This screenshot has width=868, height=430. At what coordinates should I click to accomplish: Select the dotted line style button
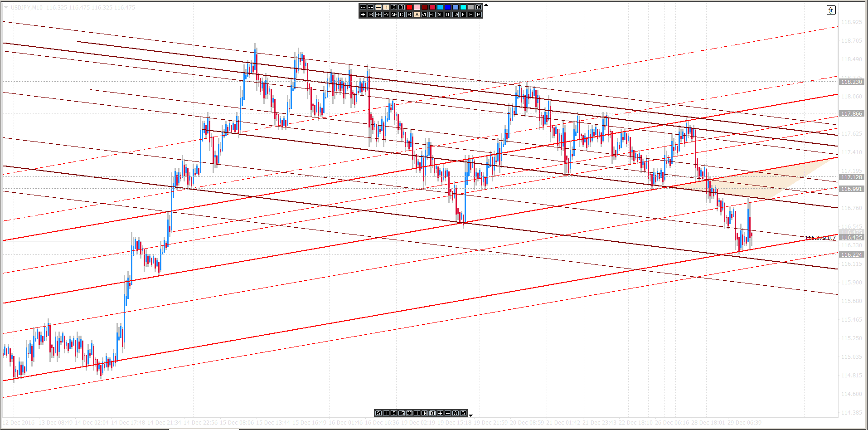tap(363, 7)
